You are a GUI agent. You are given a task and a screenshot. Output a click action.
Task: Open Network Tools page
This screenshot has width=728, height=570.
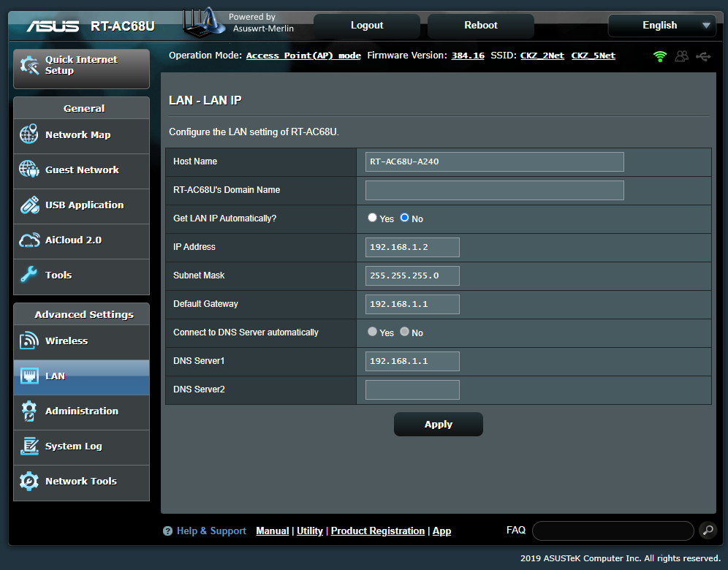(x=81, y=482)
